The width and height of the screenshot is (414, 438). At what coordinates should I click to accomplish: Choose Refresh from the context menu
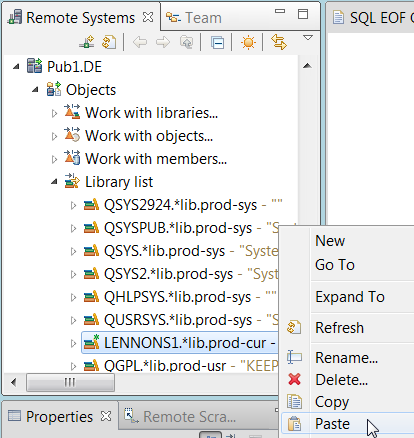(347, 328)
